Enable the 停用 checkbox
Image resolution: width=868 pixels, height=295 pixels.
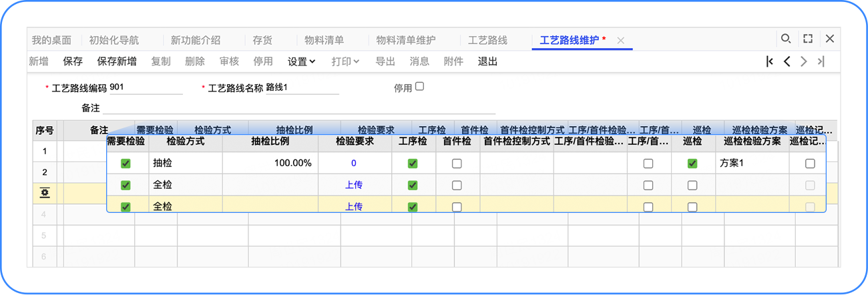click(419, 87)
